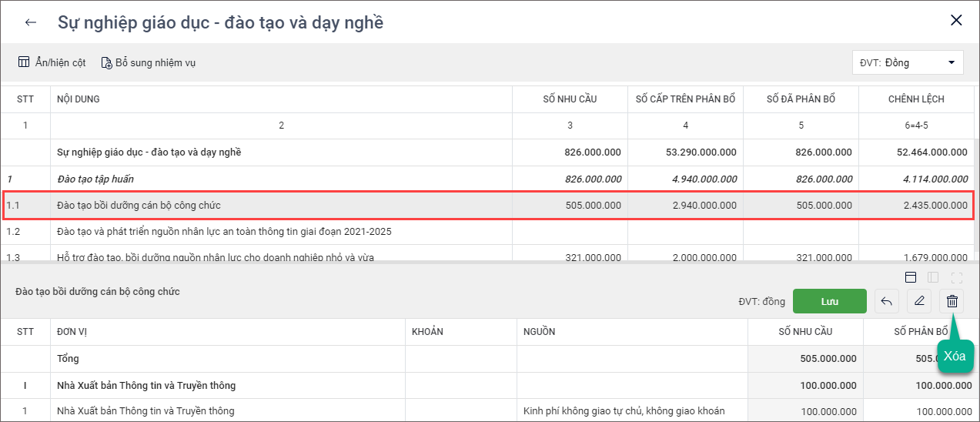The height and width of the screenshot is (422, 980).
Task: Click the NGUỒN column header in lower table
Action: click(x=539, y=332)
